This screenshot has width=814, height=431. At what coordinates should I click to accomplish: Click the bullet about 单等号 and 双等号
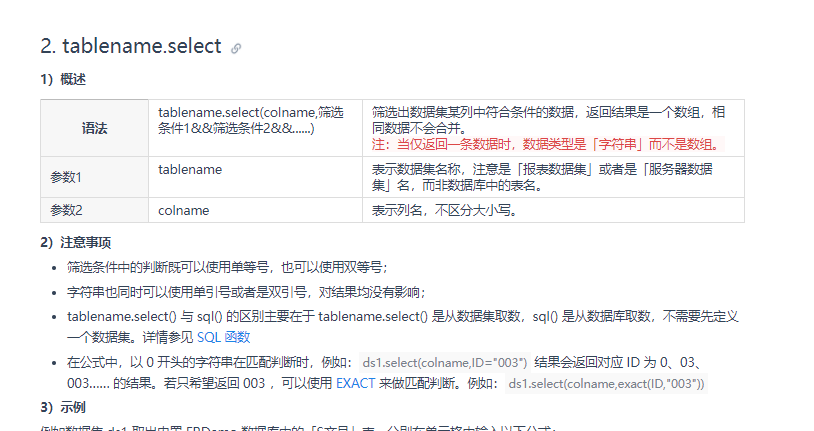point(227,267)
